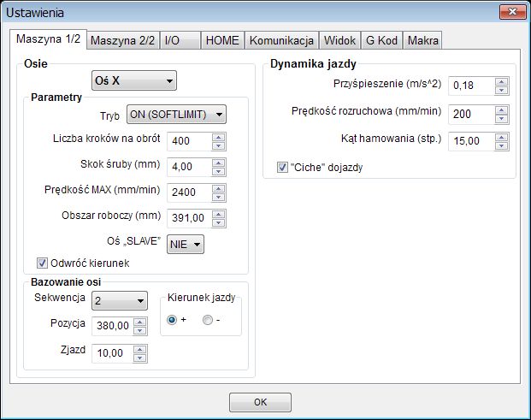Screen dimensions: 531x420
Task: Click the OK button
Action: click(x=260, y=402)
